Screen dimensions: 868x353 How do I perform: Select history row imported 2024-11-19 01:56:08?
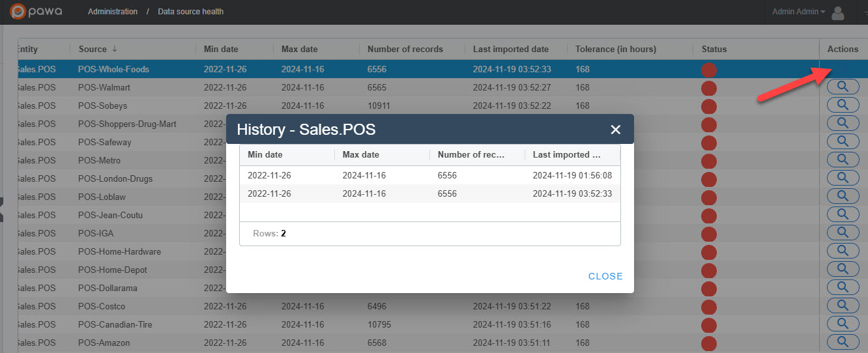point(430,175)
